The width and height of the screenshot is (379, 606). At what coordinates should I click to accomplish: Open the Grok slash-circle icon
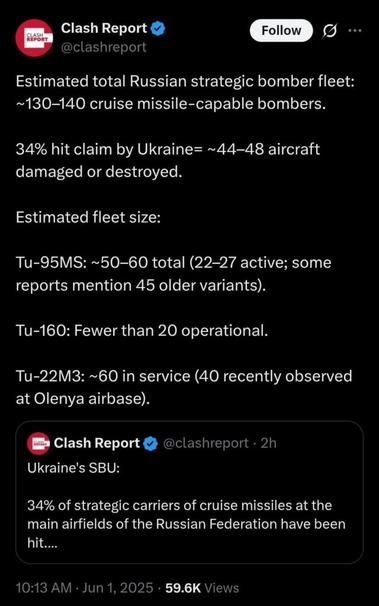(x=330, y=31)
